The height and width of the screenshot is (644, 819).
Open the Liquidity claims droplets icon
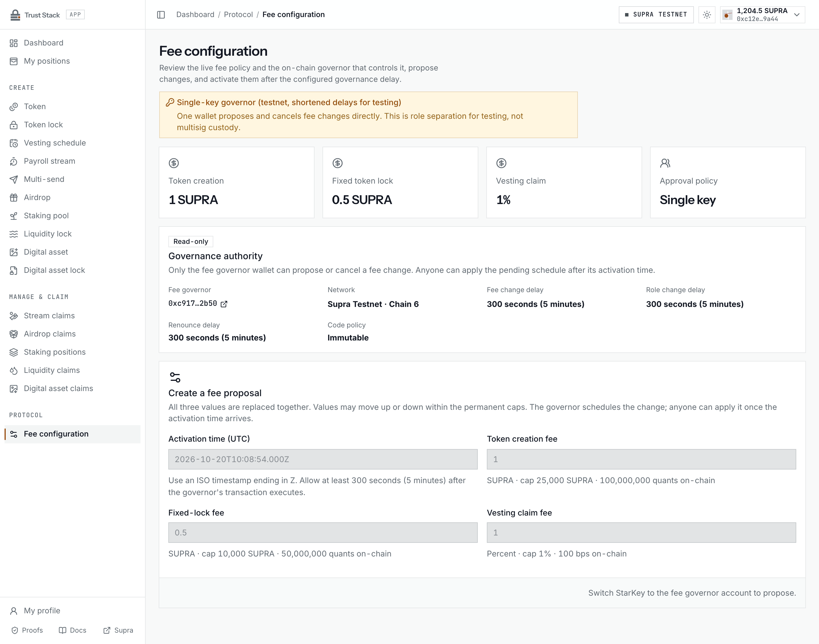(x=14, y=371)
